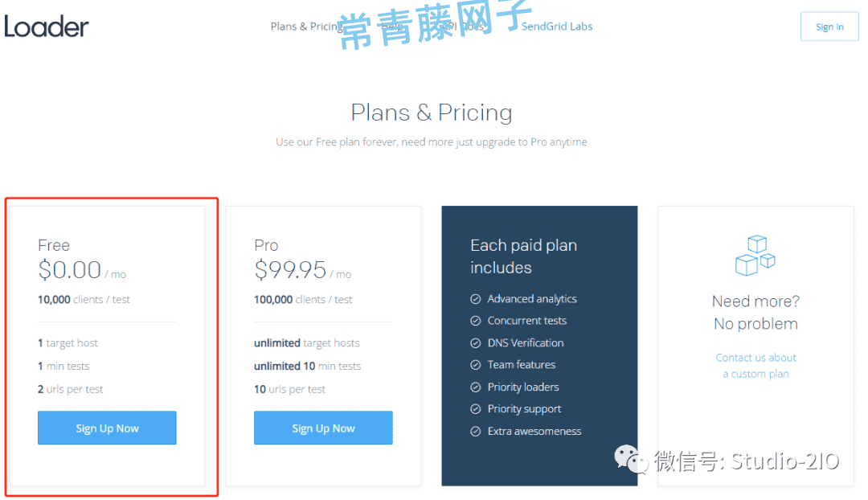Click the Each paid plan includes heading

[524, 256]
